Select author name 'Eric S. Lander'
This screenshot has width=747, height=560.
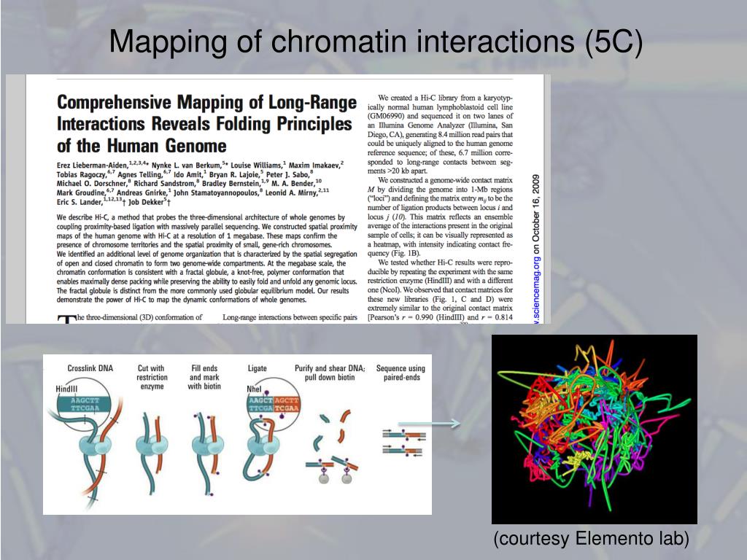(x=79, y=202)
